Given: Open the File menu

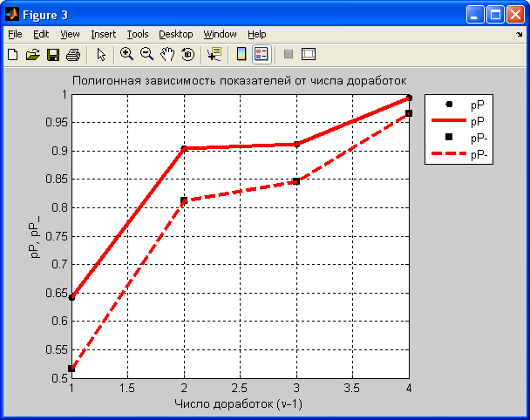Looking at the screenshot, I should [15, 34].
